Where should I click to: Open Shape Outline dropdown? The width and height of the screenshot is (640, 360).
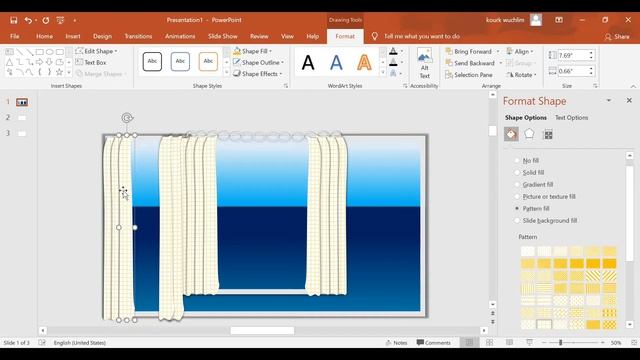[x=258, y=62]
